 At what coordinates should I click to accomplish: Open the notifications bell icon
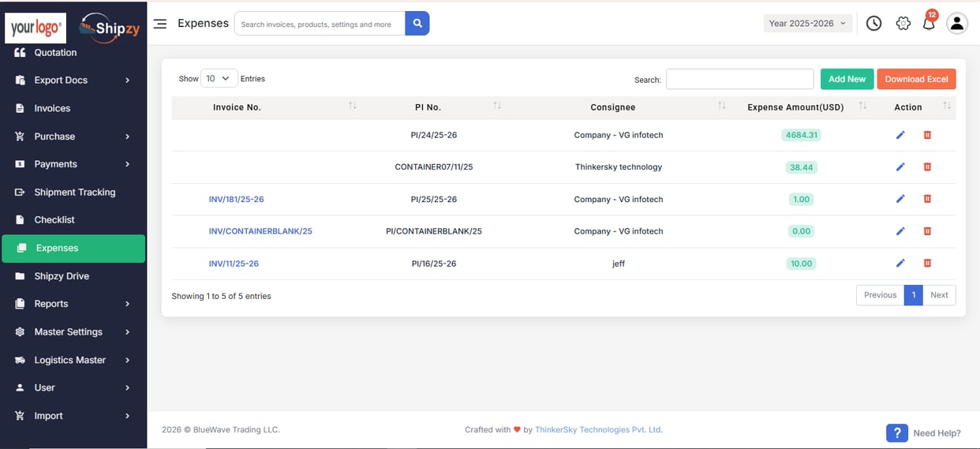pos(929,24)
